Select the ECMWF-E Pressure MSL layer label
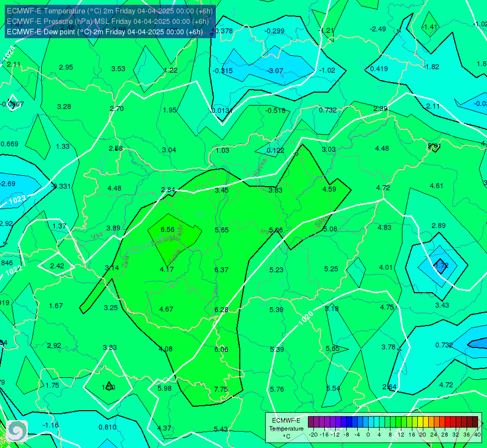Screen dimensions: 487x448 click(x=107, y=21)
